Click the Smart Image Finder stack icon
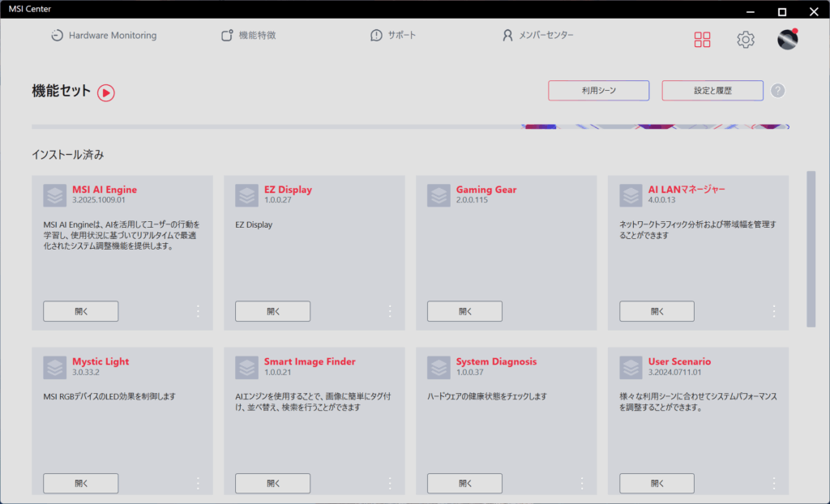The image size is (830, 504). (x=246, y=367)
